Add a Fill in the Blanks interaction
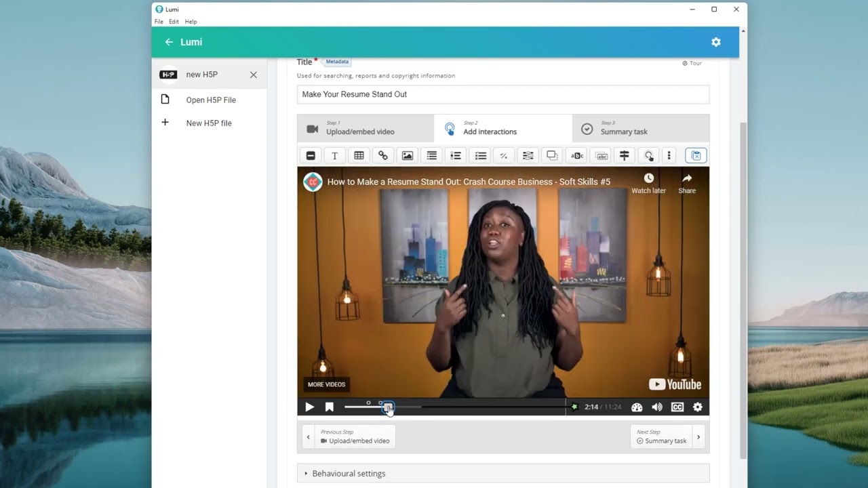Screen dimensions: 868x488 pos(528,156)
